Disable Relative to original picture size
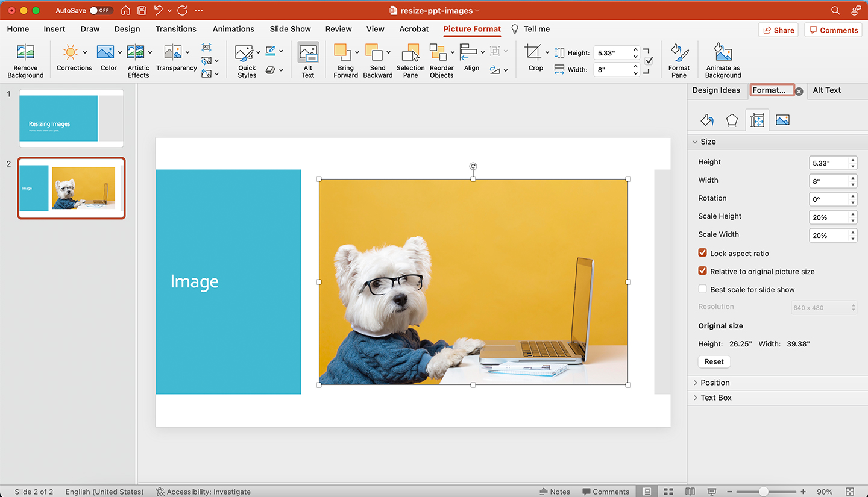Screen dimensions: 868x497 702,271
